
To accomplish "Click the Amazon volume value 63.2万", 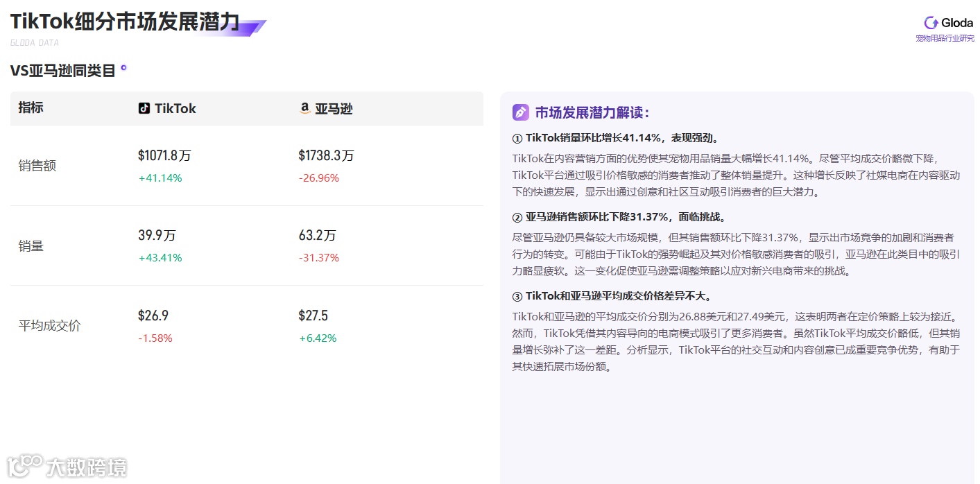I will click(318, 236).
